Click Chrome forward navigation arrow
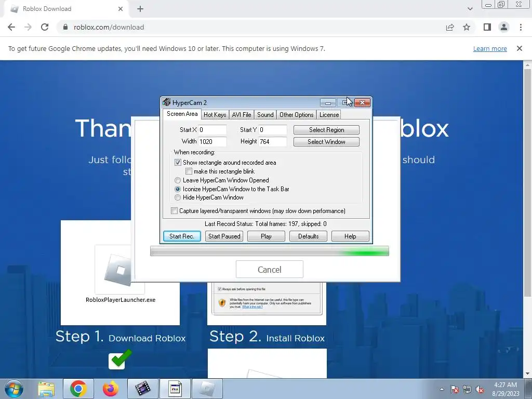 (28, 27)
